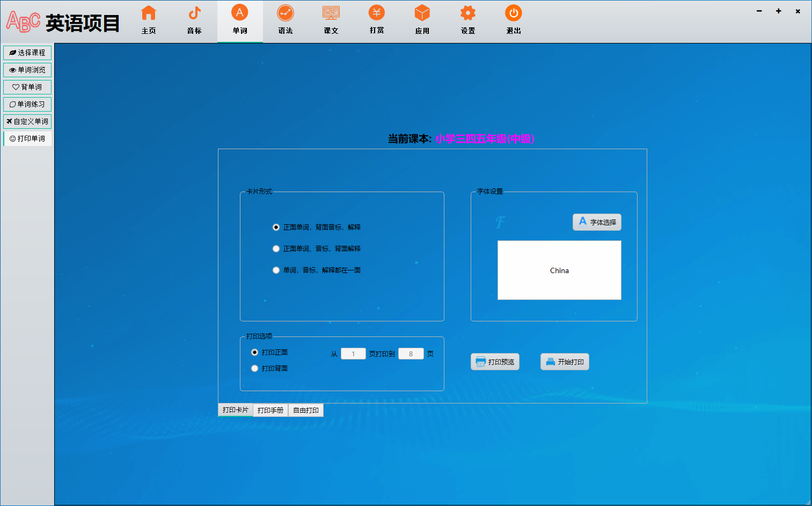Open 打印单词 in the sidebar
Screen dimensions: 812x506
pyautogui.click(x=27, y=138)
